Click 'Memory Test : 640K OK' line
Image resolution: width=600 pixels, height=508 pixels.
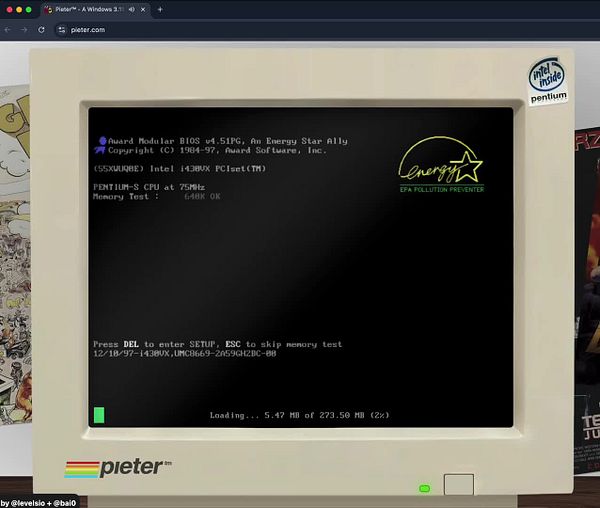157,197
